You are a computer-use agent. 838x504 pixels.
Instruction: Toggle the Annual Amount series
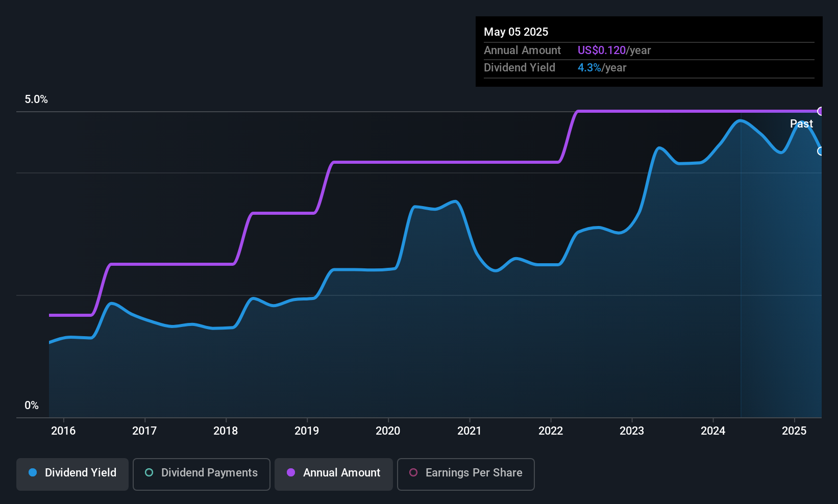pos(333,474)
